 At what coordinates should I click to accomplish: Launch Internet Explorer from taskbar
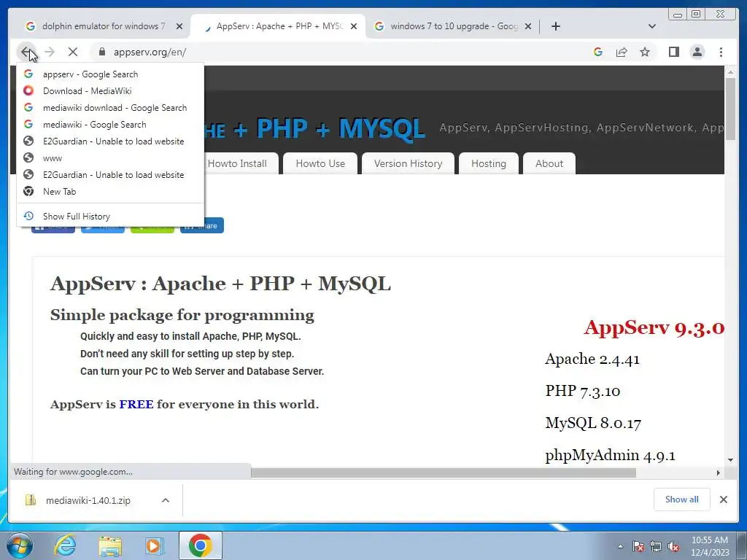64,545
